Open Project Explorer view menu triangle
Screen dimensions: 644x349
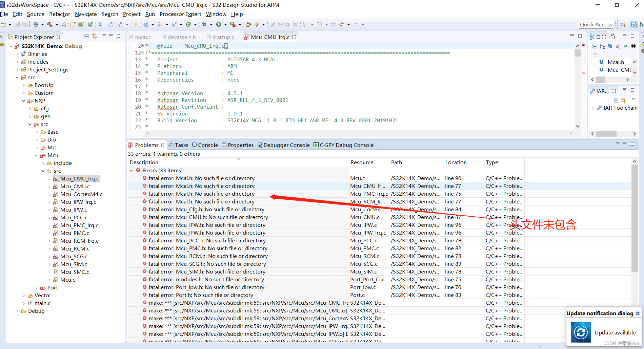(104, 36)
